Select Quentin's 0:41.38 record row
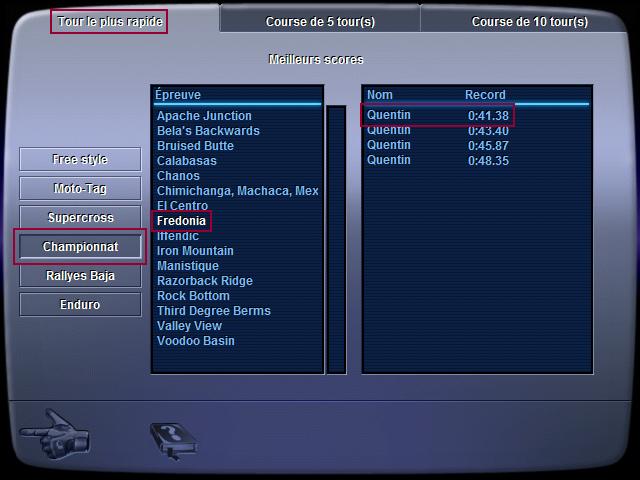The image size is (640, 480). click(x=438, y=115)
